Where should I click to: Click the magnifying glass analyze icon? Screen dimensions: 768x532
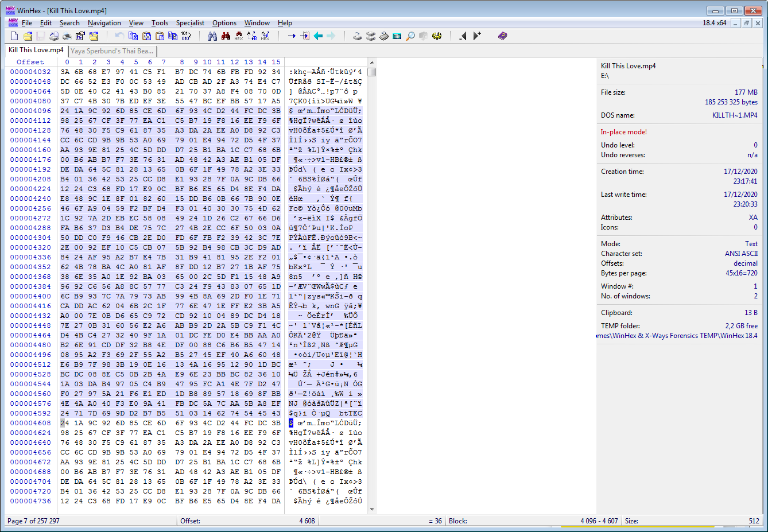tap(410, 36)
